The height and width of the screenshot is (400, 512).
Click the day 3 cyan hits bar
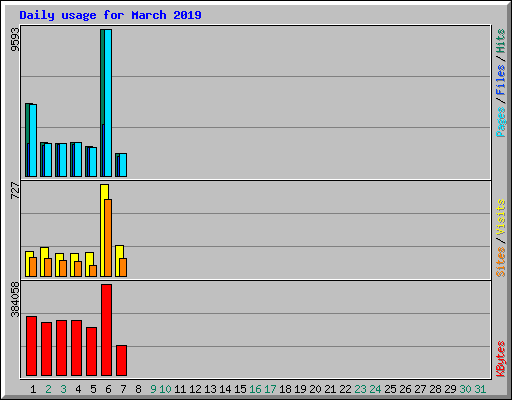point(63,160)
